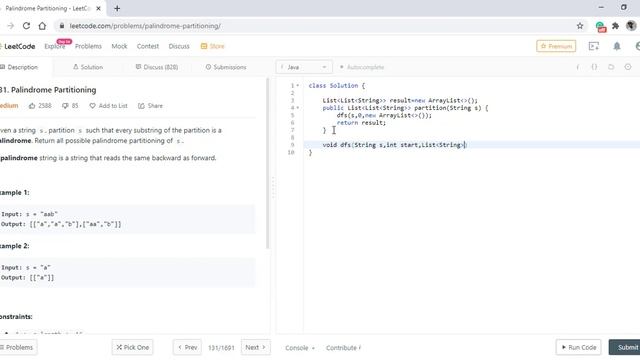Click the problem title Palindrome Partitioning
640x360 pixels.
tap(48, 90)
